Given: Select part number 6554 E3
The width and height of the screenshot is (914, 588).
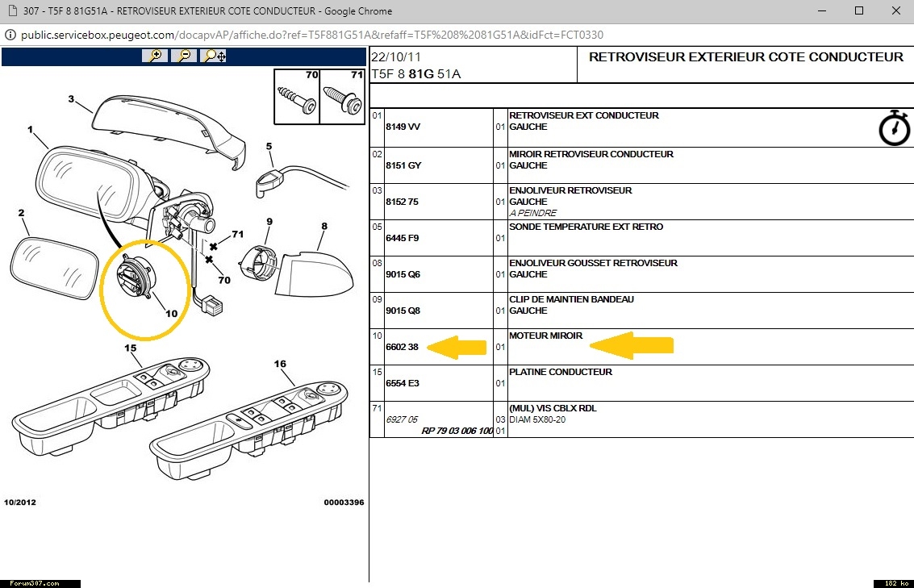Looking at the screenshot, I should pos(403,383).
